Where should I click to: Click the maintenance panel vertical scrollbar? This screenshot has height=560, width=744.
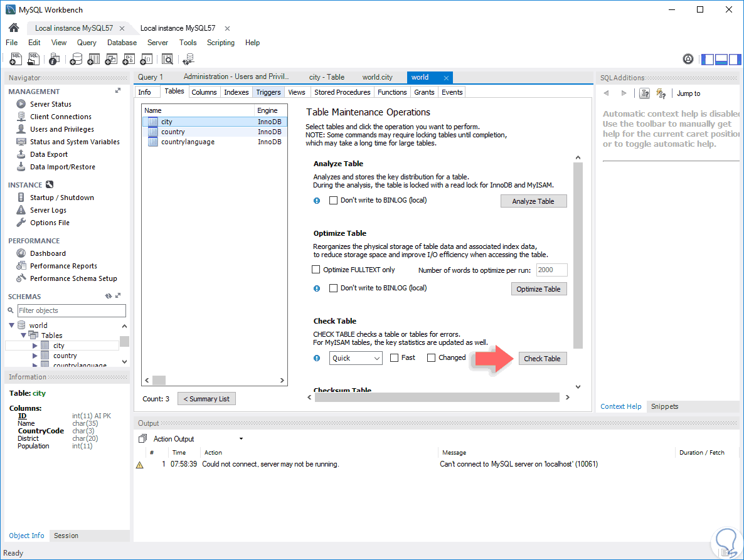pyautogui.click(x=578, y=256)
